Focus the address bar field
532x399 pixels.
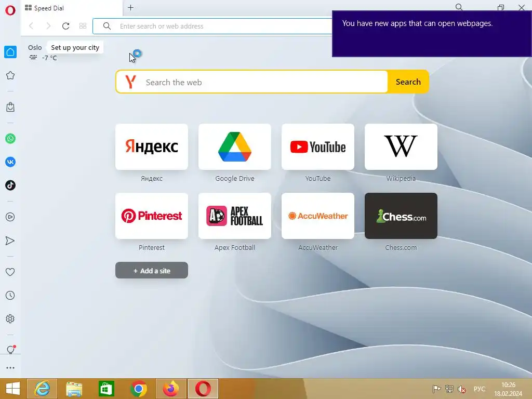pos(212,26)
